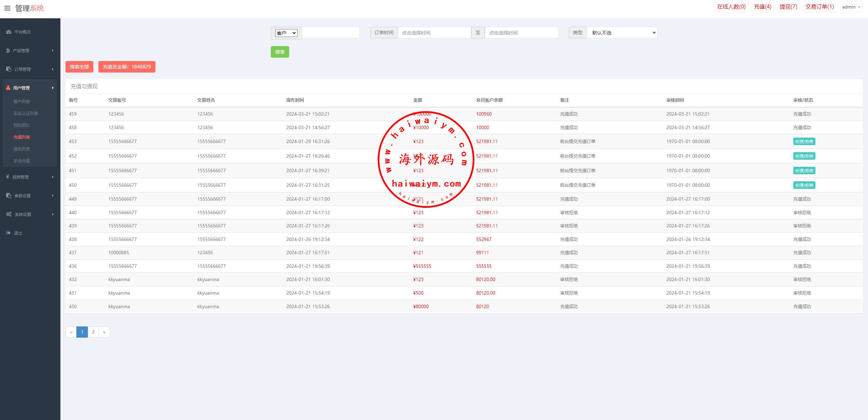
Task: Click the system settings gears icon
Action: pos(9,214)
